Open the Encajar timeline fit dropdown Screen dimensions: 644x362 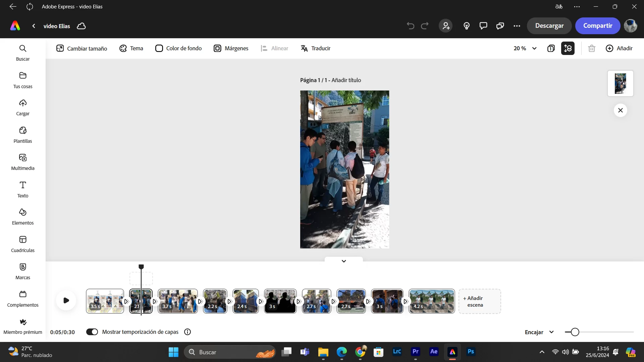(539, 332)
